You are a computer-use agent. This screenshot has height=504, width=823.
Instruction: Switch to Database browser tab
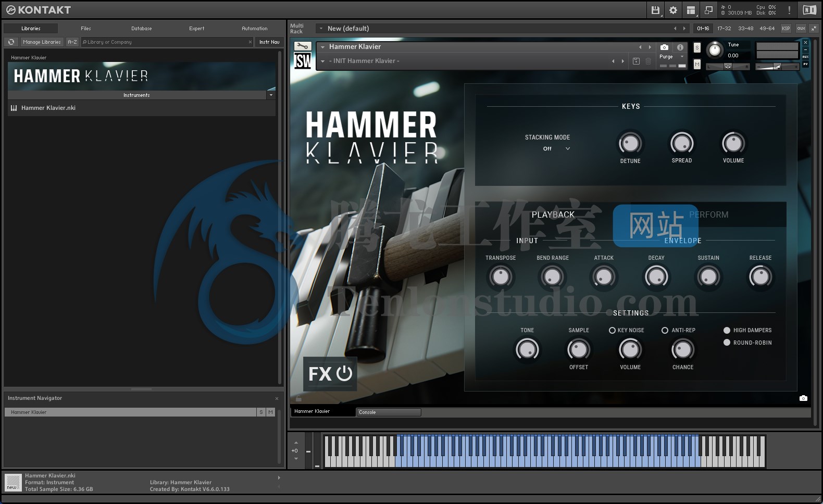pos(142,29)
